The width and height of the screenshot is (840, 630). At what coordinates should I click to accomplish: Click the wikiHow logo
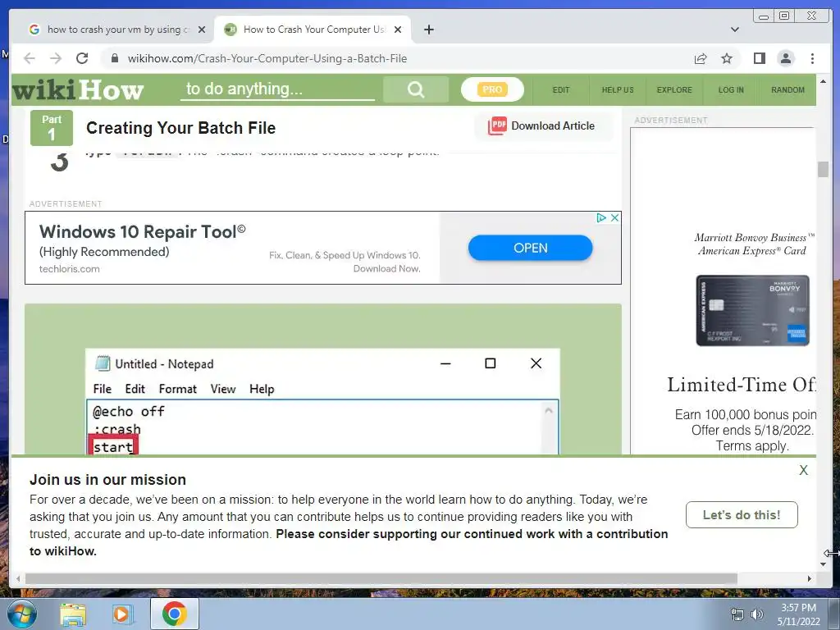click(x=78, y=90)
